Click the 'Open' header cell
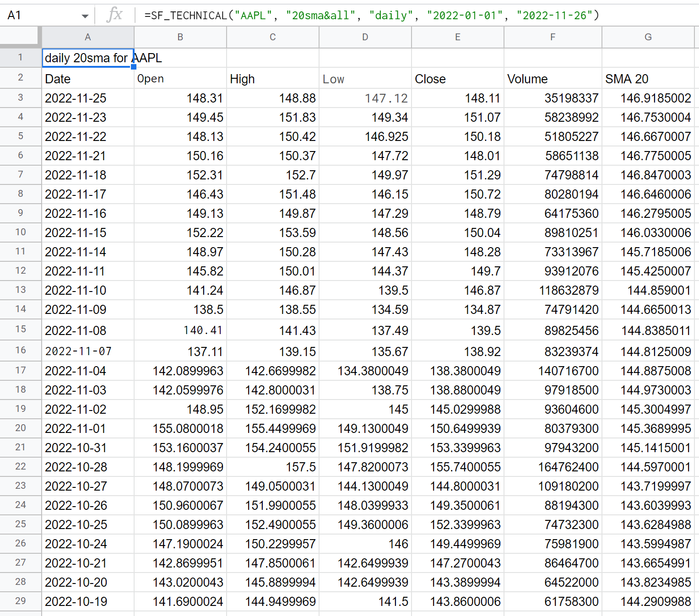699x616 pixels. [180, 79]
